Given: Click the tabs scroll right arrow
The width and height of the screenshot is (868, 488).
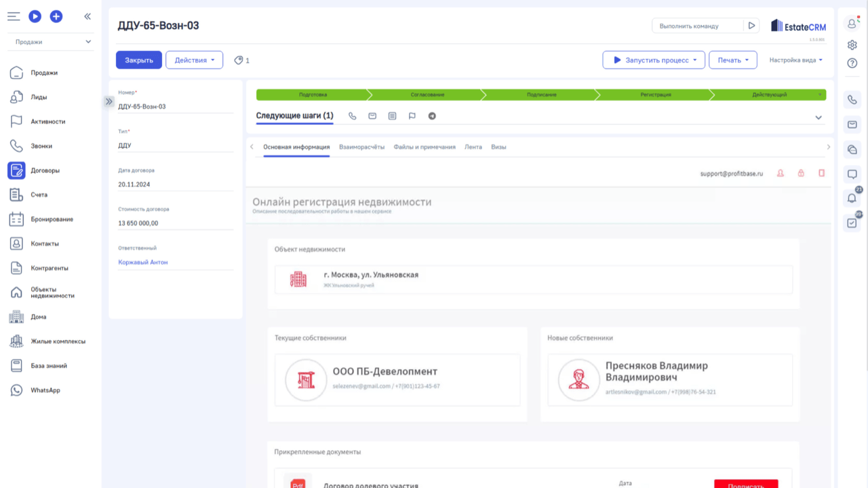Looking at the screenshot, I should tap(828, 147).
